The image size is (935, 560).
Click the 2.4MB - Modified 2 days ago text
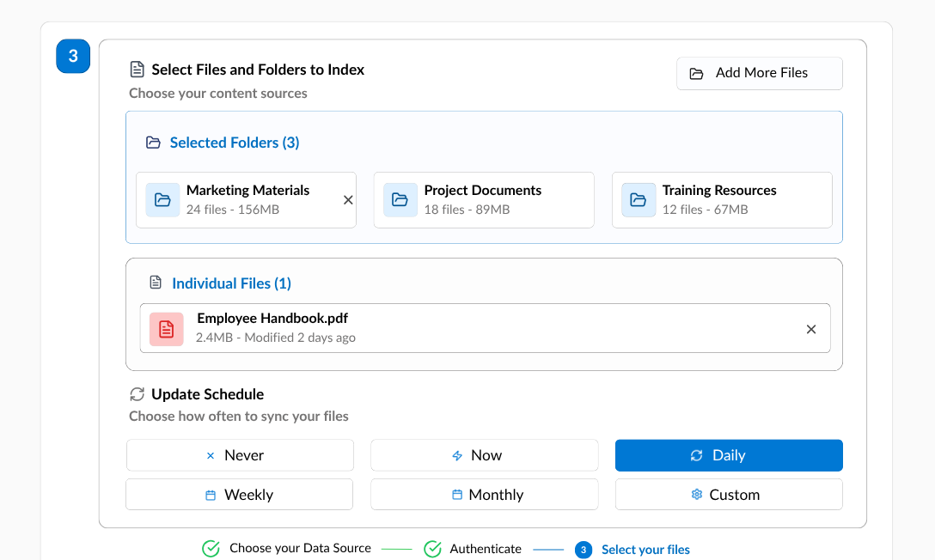click(x=276, y=338)
